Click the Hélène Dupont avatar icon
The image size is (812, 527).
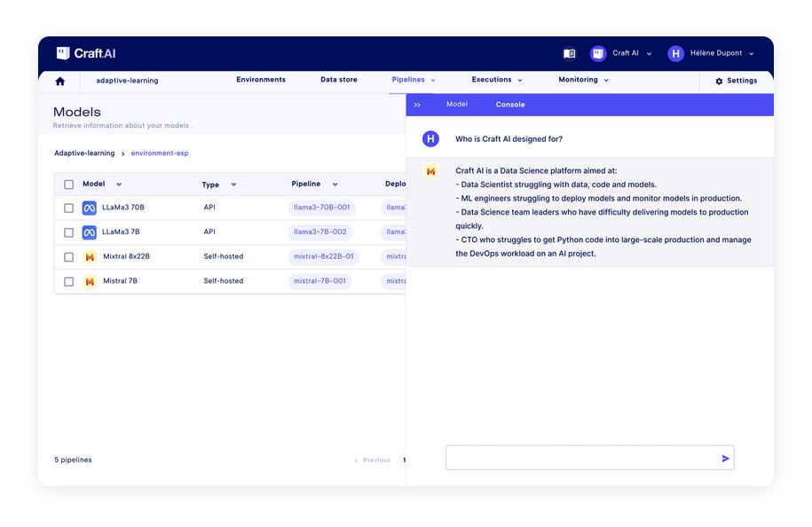(675, 53)
